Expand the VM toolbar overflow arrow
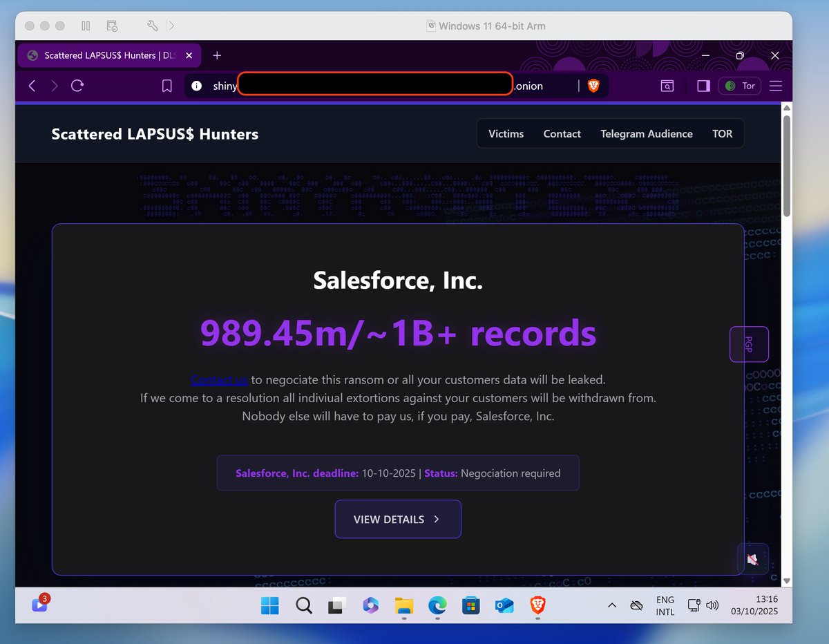The width and height of the screenshot is (829, 644). (x=171, y=26)
